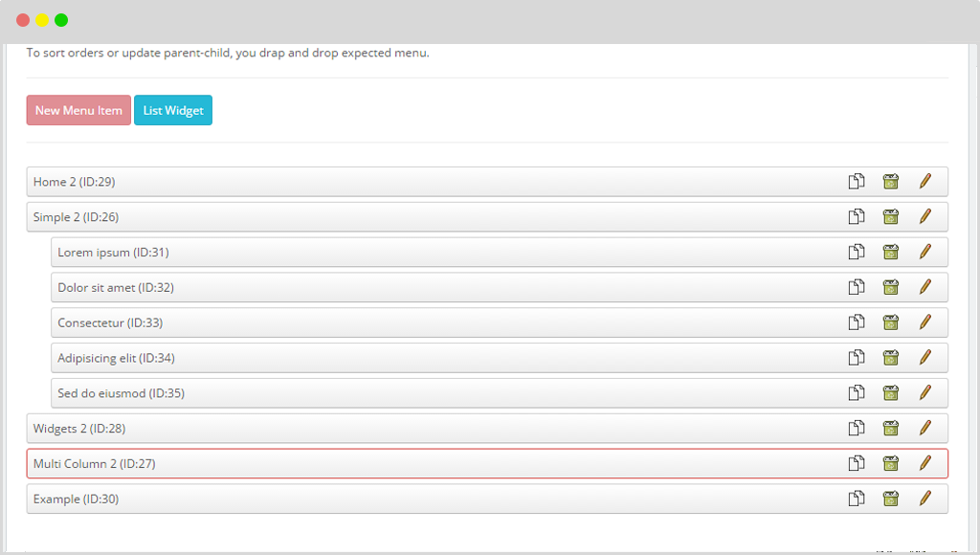
Task: Click the New Menu Item button
Action: (78, 110)
